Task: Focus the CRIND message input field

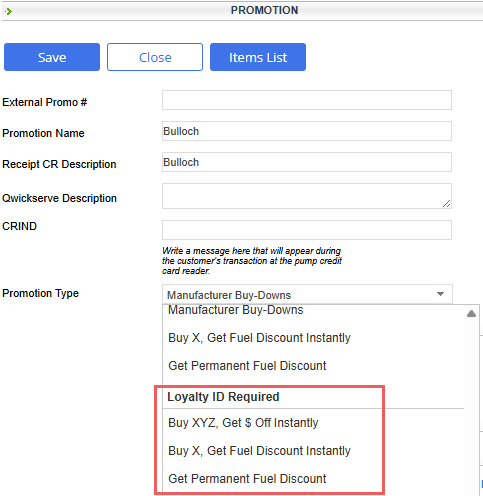Action: (307, 230)
